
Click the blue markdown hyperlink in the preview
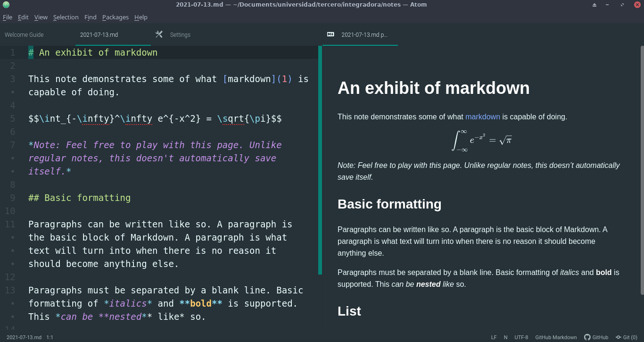pyautogui.click(x=482, y=117)
